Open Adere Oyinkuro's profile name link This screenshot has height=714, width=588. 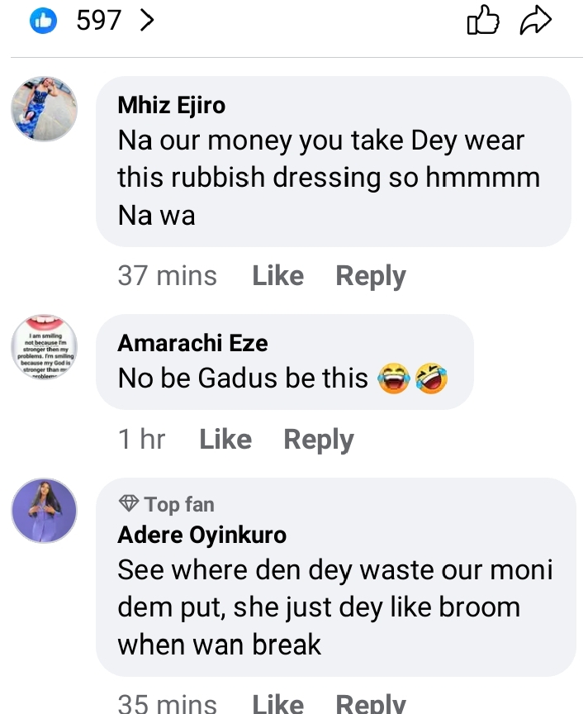pos(202,535)
